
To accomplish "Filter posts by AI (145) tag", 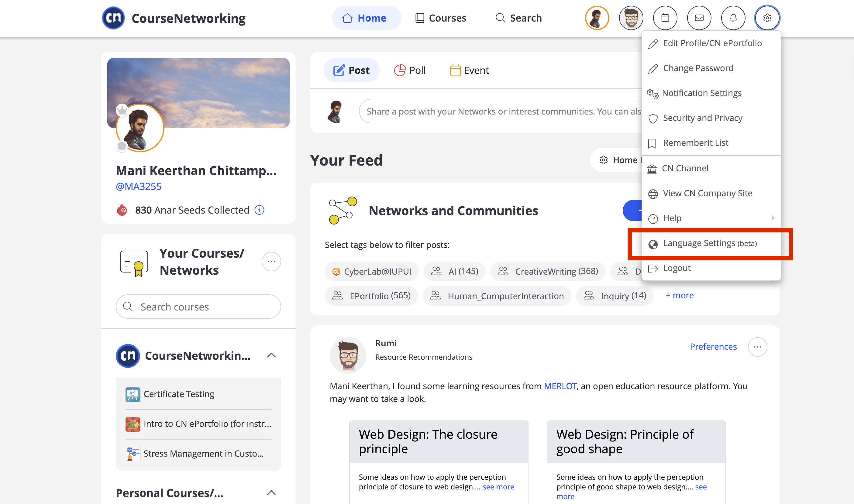I will pos(454,271).
